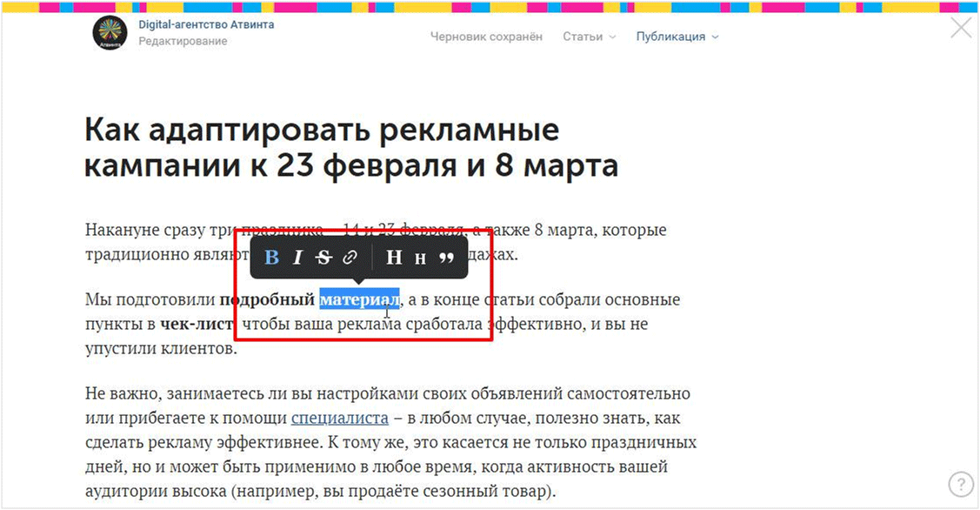Apply small subheading style (small H)
The width and height of the screenshot is (980, 510).
pos(421,258)
